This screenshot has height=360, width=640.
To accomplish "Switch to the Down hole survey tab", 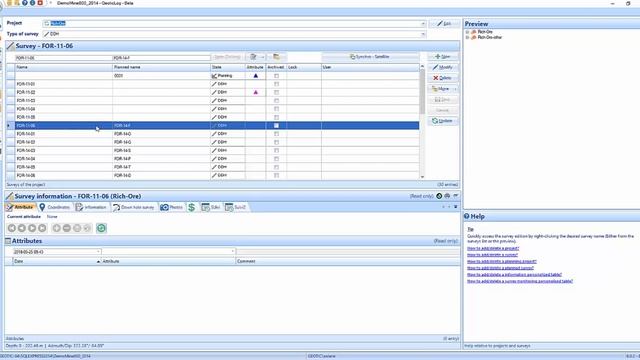I will (x=134, y=207).
